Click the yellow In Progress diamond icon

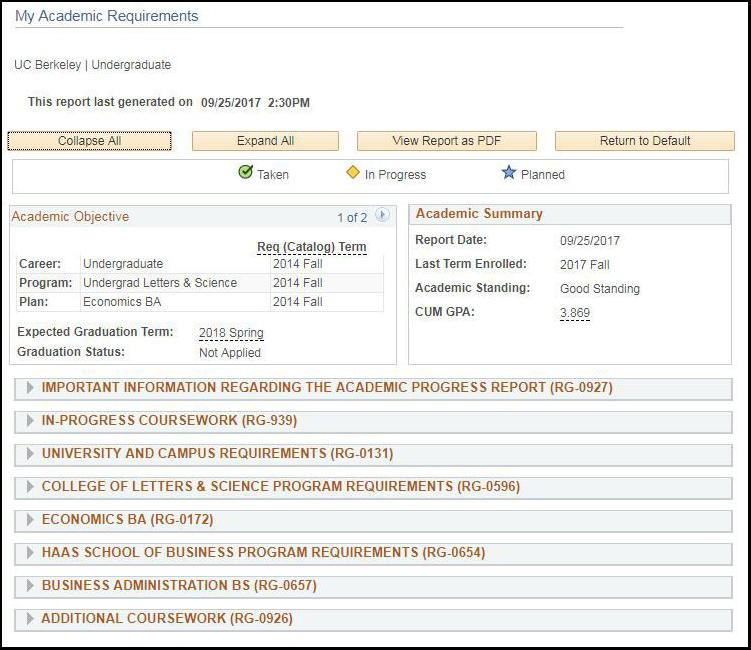click(353, 172)
